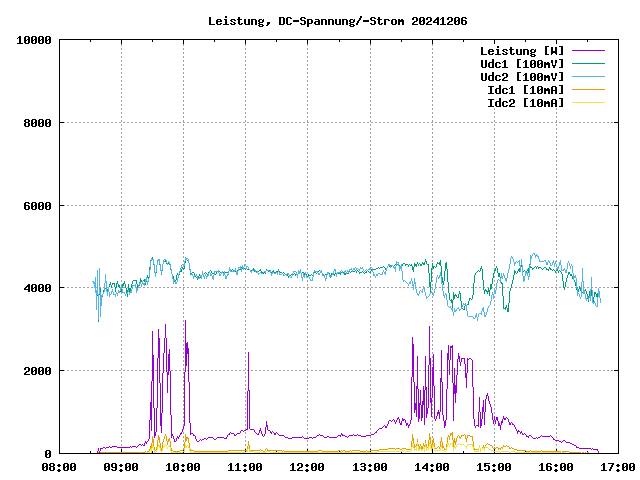This screenshot has height=480, width=640.
Task: Click the line sample beside Udc1 [100mV]
Action: coord(588,64)
